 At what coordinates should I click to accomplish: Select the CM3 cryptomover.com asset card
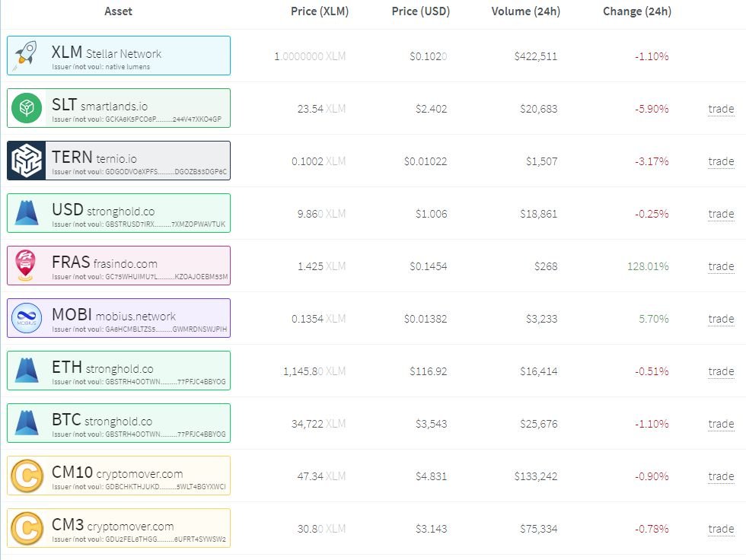point(119,528)
